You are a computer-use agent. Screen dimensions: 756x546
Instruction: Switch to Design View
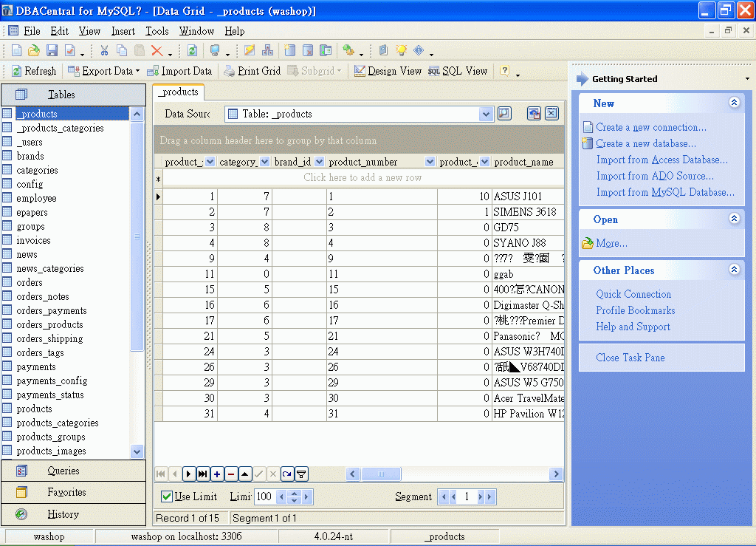coord(388,71)
